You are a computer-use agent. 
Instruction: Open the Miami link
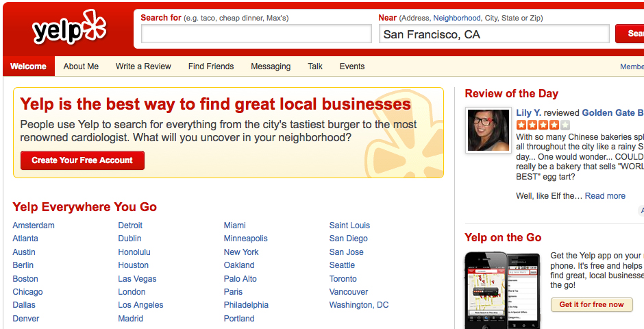coord(235,225)
